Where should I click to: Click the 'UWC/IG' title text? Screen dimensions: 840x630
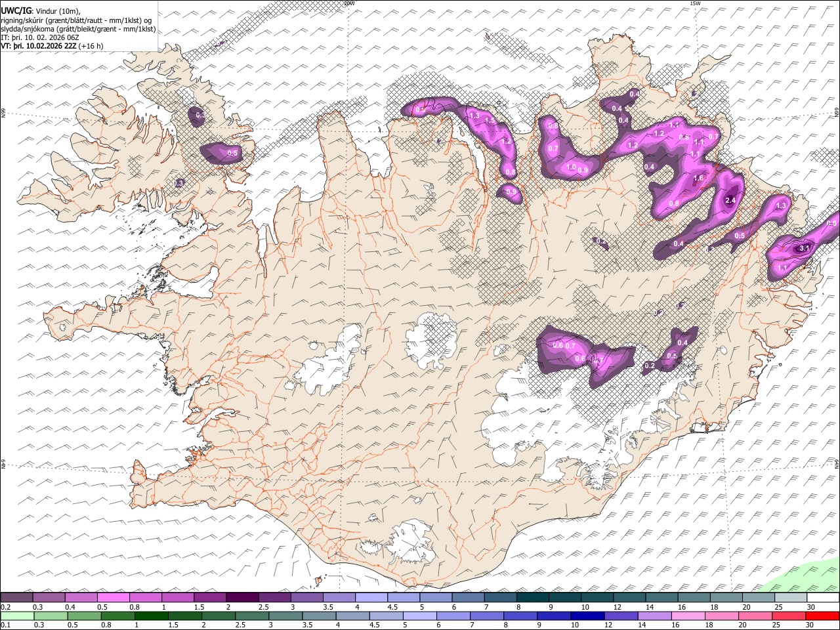click(x=16, y=10)
